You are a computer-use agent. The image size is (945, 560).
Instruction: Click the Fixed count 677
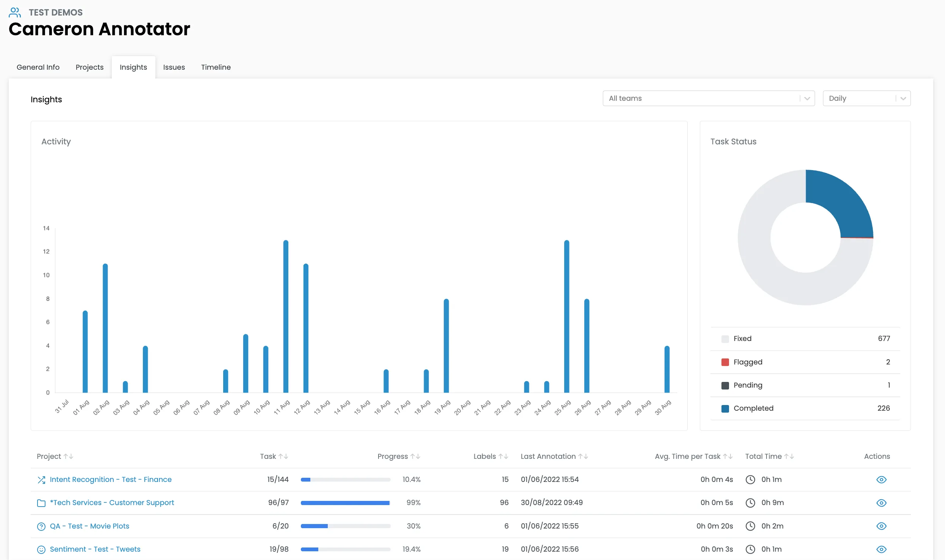(884, 338)
